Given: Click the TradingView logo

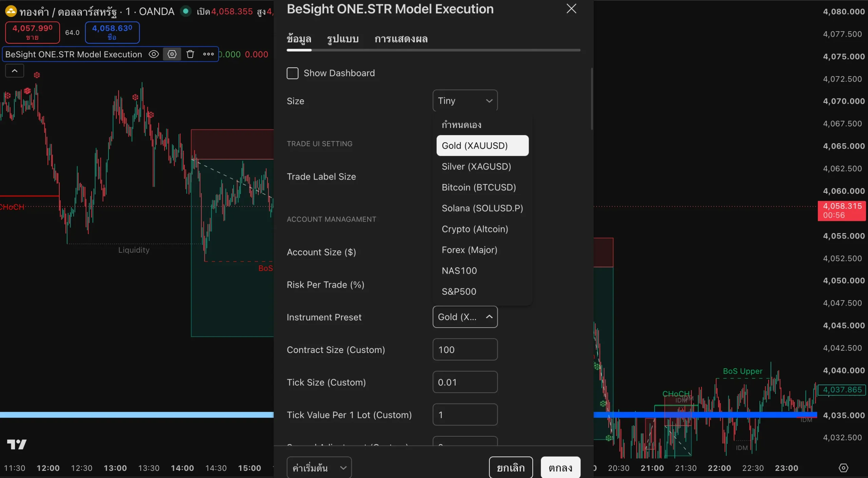Looking at the screenshot, I should click(x=17, y=444).
